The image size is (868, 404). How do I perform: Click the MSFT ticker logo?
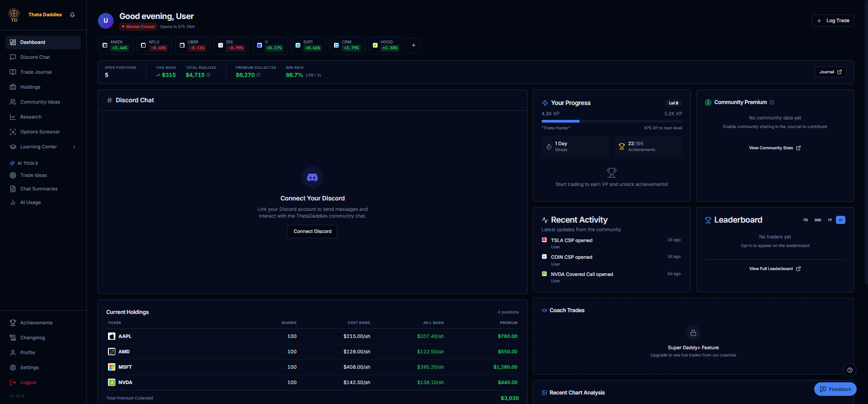click(112, 367)
